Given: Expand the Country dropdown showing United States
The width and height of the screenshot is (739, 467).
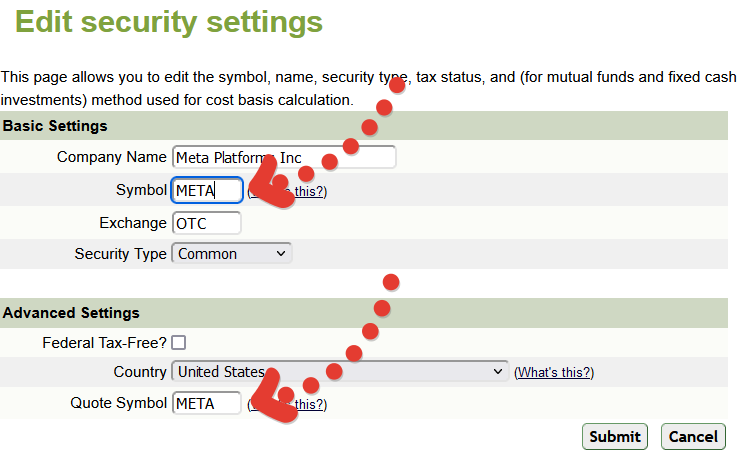Looking at the screenshot, I should (340, 371).
